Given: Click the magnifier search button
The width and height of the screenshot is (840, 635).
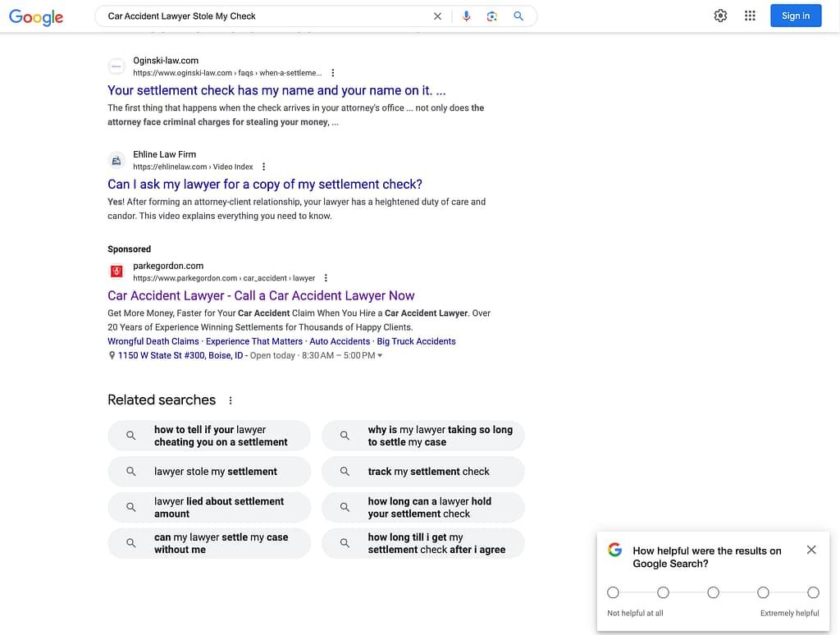Looking at the screenshot, I should tap(518, 16).
